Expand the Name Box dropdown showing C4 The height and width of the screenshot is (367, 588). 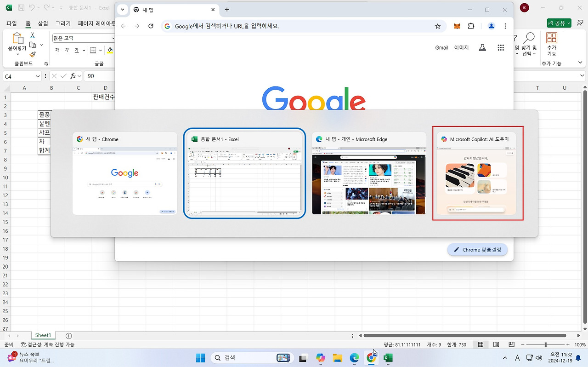[x=38, y=76]
